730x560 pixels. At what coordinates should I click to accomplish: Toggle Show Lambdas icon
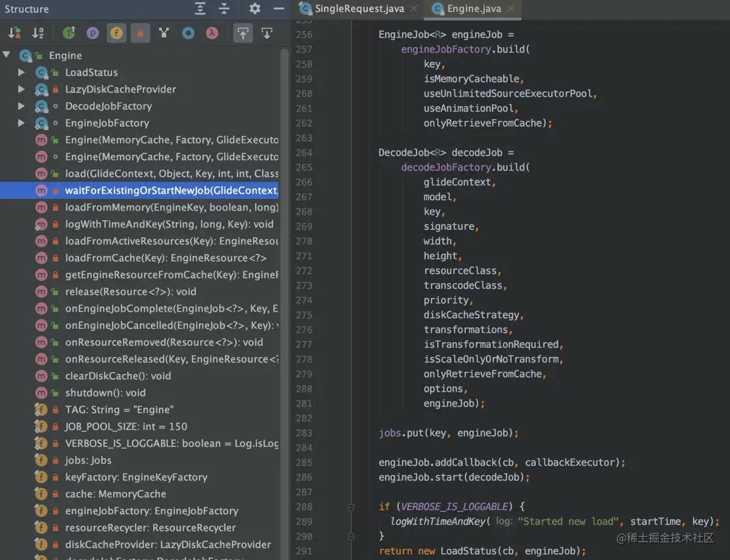212,33
